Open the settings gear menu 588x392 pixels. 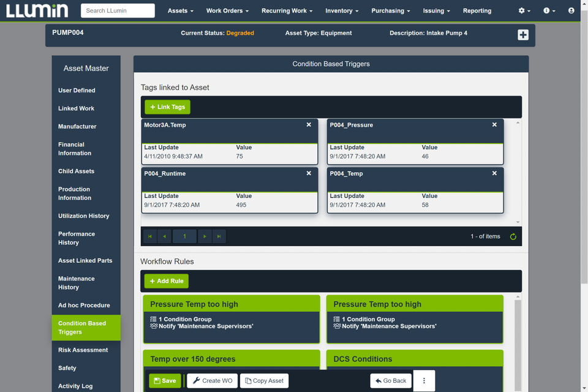(524, 10)
